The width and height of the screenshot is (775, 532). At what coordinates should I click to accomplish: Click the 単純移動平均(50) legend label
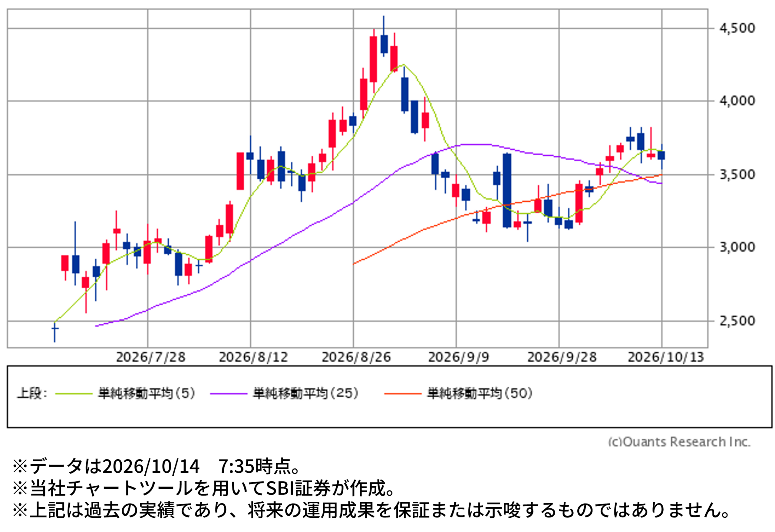pos(480,394)
